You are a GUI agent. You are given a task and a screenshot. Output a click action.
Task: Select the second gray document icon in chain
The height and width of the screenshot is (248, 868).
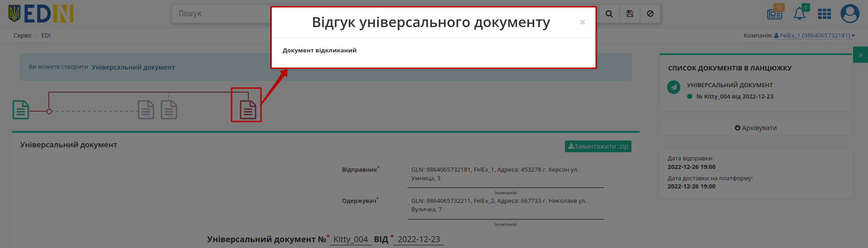(169, 110)
